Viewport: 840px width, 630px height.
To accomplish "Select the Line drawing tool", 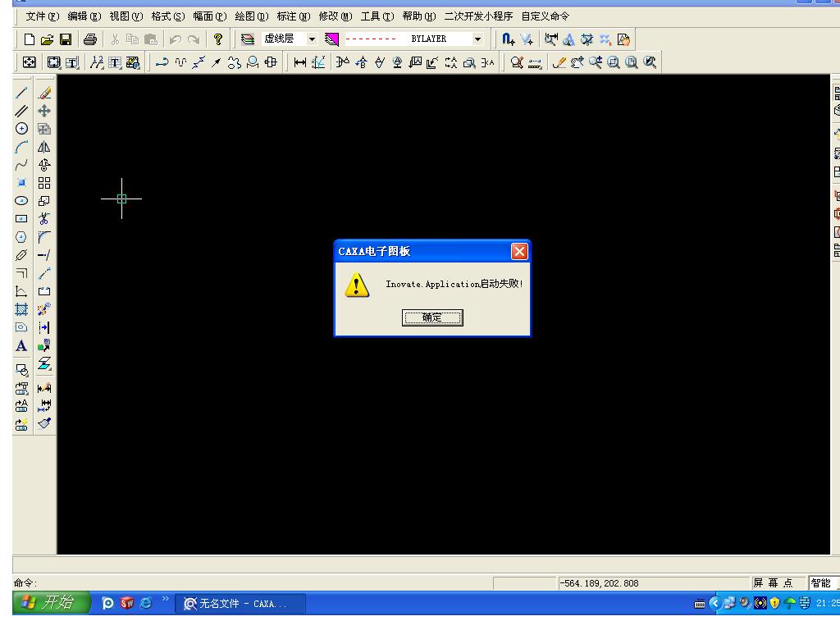I will pos(21,94).
